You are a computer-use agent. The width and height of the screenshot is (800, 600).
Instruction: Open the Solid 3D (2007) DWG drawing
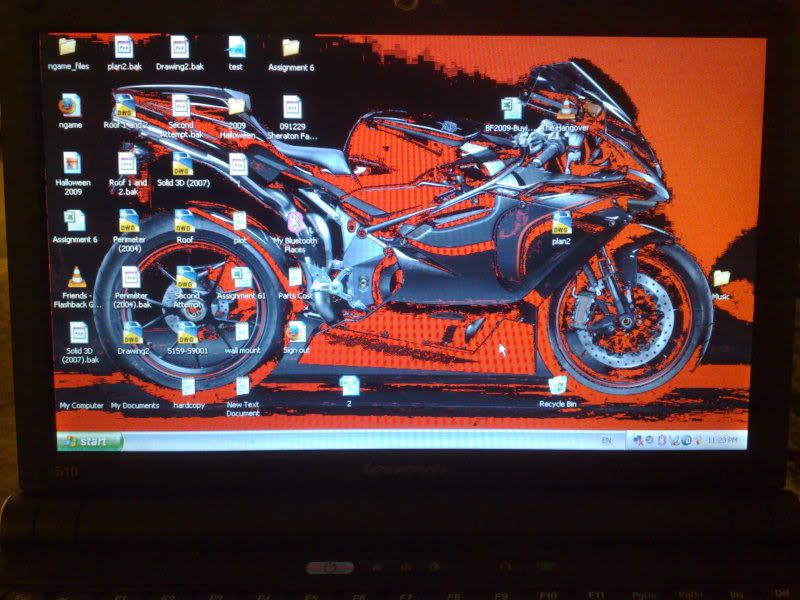183,164
